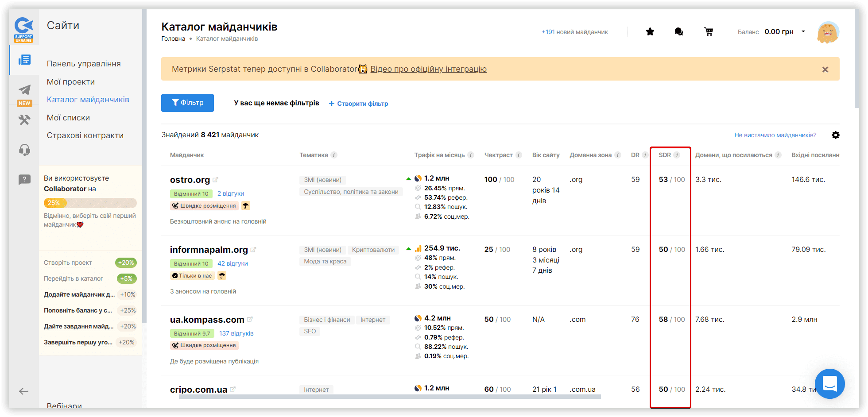Click Перейдіть в каталог onboarding step

[74, 278]
